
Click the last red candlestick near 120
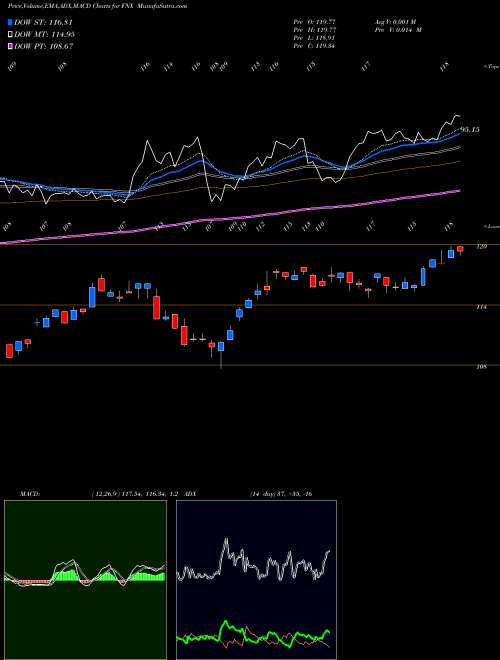pos(460,250)
